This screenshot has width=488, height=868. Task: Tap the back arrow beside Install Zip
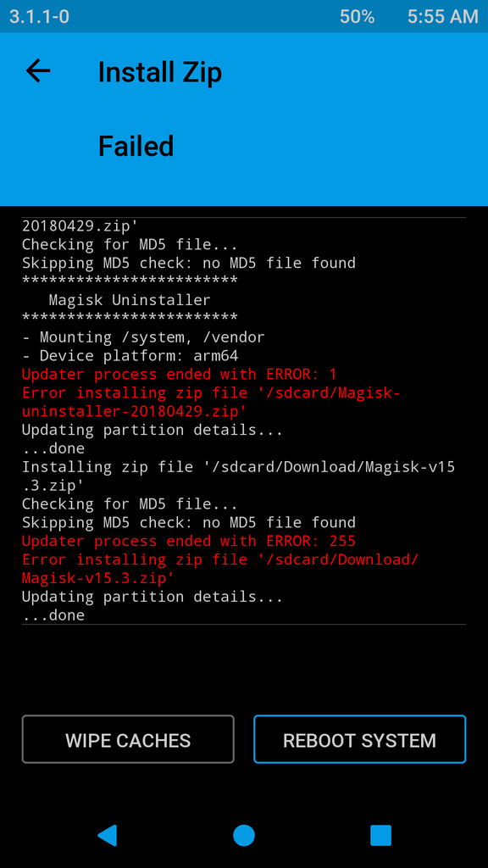(37, 71)
